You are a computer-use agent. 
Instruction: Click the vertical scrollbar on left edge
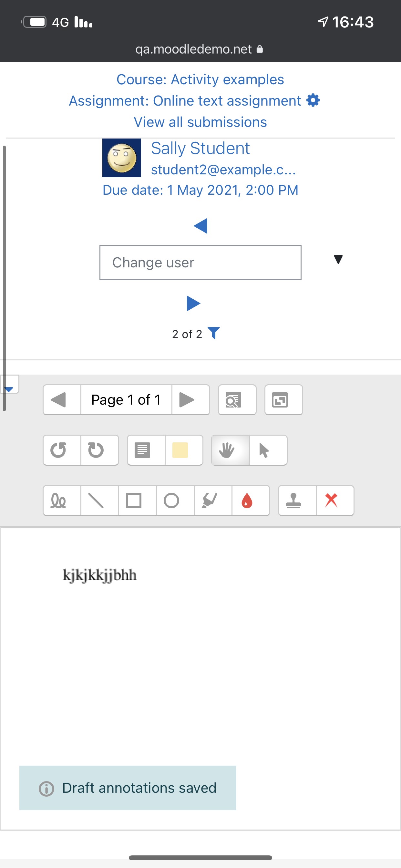pyautogui.click(x=5, y=278)
